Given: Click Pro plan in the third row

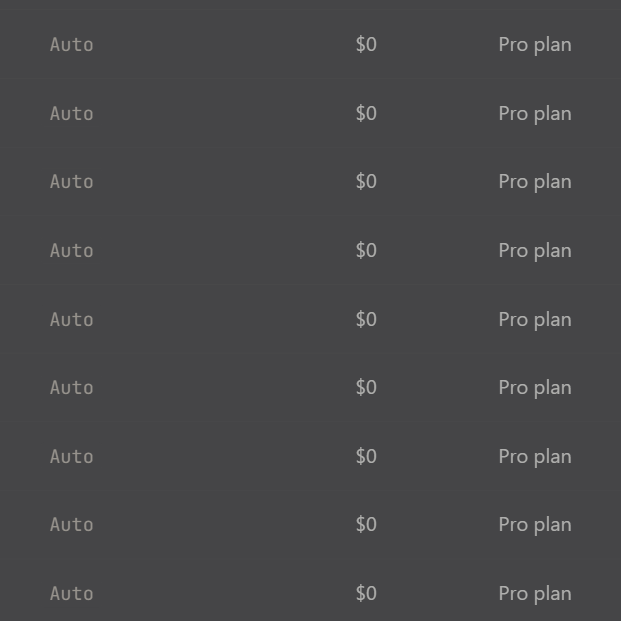Looking at the screenshot, I should tap(535, 182).
